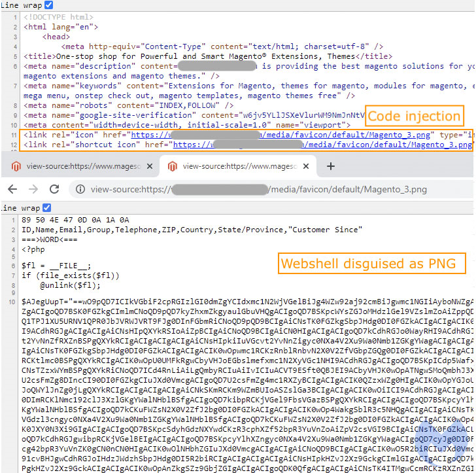Click the meta Content-Type line

(x=222, y=46)
